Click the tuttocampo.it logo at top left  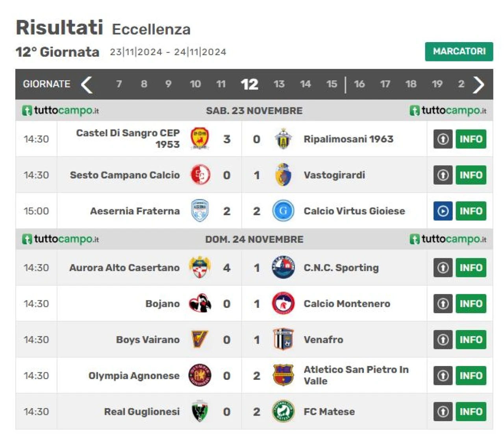[60, 111]
